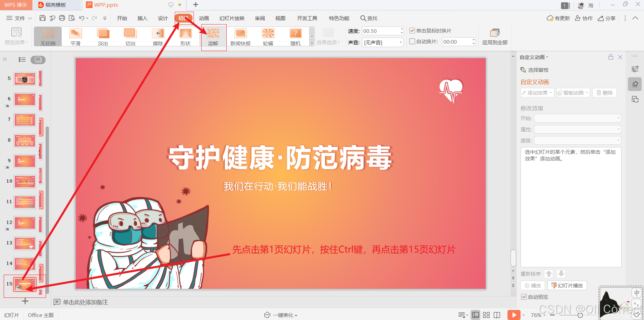
Task: Select slide 15 thumbnail
Action: pyautogui.click(x=25, y=284)
